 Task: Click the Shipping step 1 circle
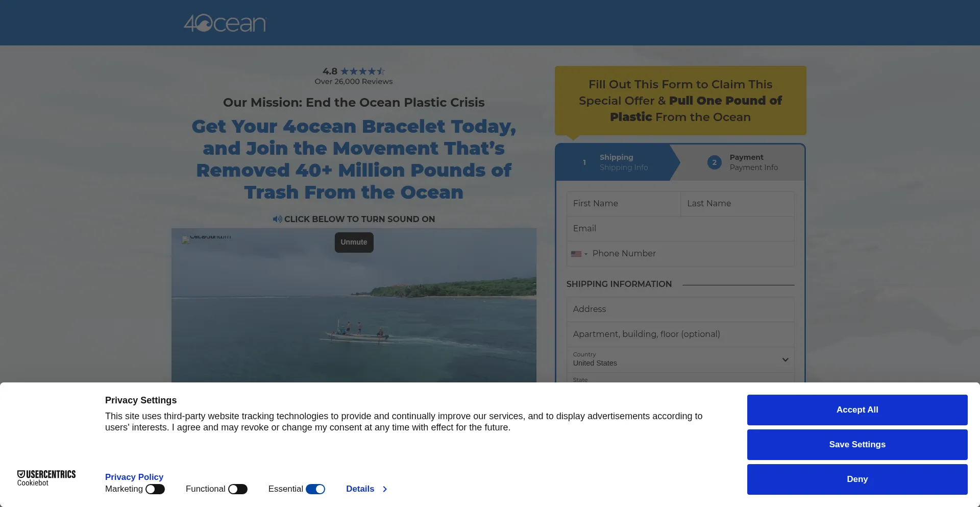tap(584, 162)
